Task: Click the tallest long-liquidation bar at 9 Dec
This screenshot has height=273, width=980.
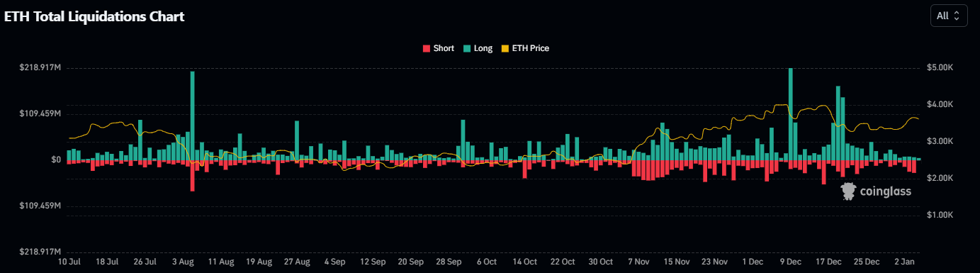Action: [790, 114]
